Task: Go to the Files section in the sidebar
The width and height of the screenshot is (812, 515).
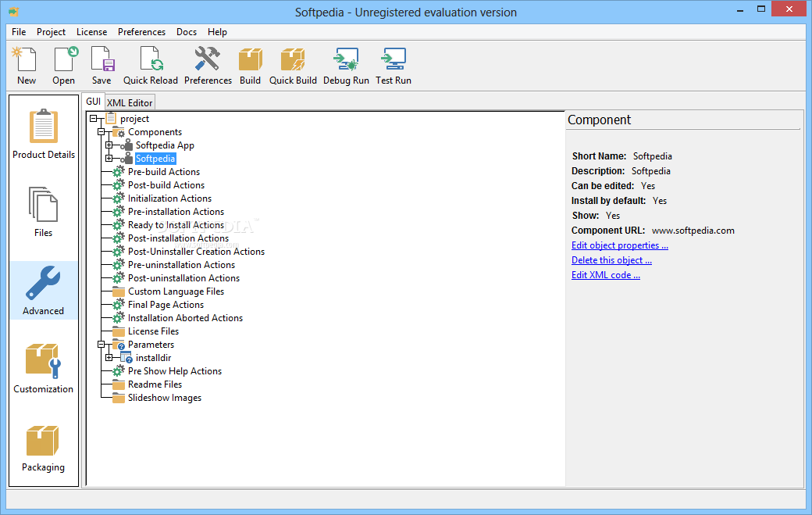Action: (44, 213)
